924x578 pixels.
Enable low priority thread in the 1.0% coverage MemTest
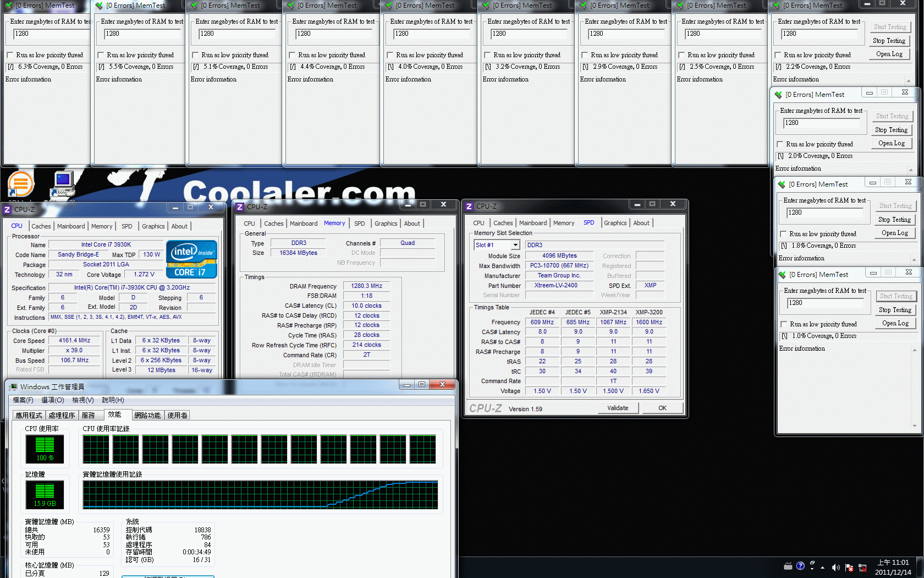coord(784,324)
